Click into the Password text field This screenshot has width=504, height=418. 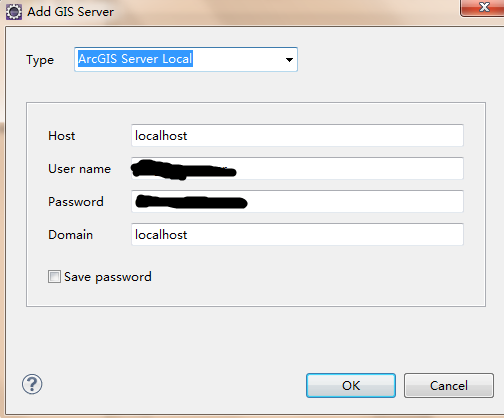(297, 201)
